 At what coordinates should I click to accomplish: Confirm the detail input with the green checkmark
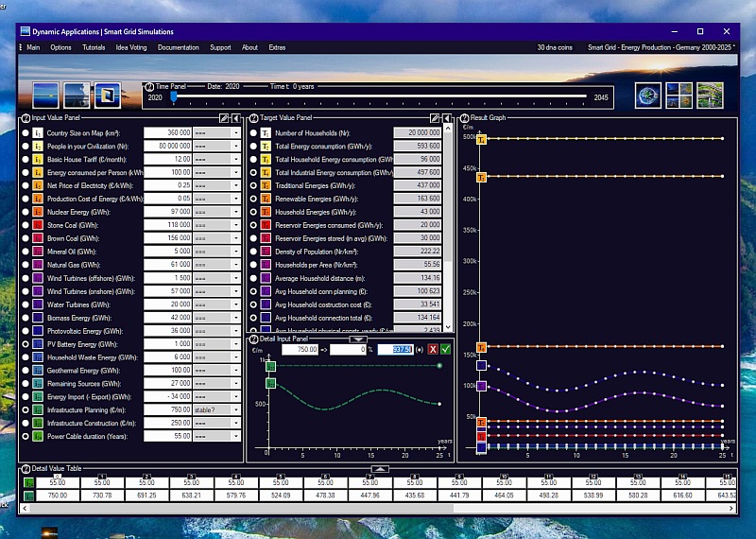(445, 349)
